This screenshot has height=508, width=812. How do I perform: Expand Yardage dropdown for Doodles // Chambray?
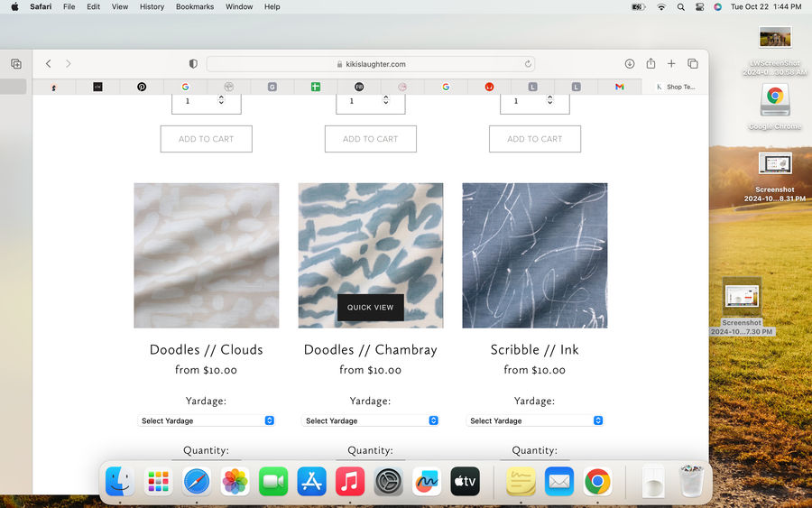(x=371, y=420)
